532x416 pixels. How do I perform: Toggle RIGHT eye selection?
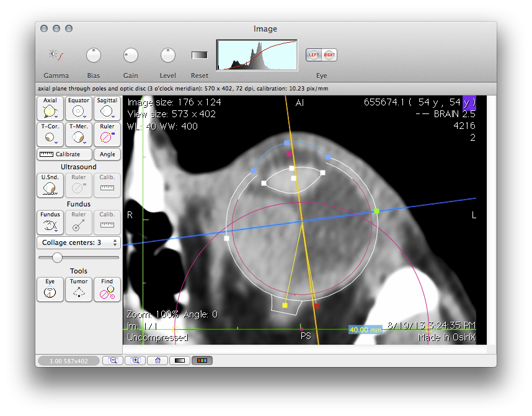pos(329,55)
